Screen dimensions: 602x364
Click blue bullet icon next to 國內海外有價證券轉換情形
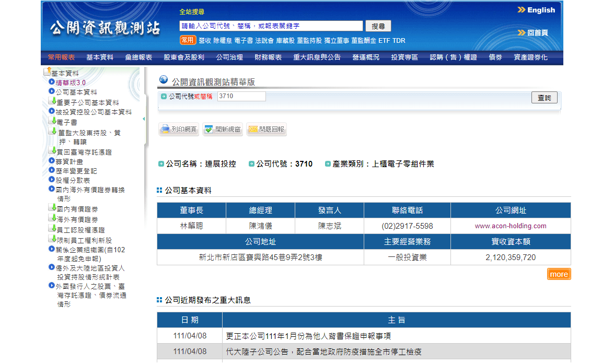[51, 189]
